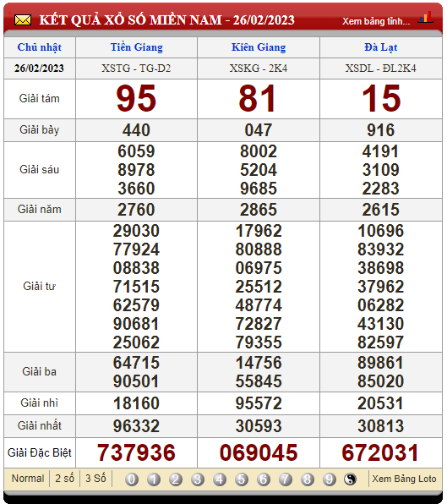
Task: Click giải năm number 2760
Action: (x=136, y=210)
